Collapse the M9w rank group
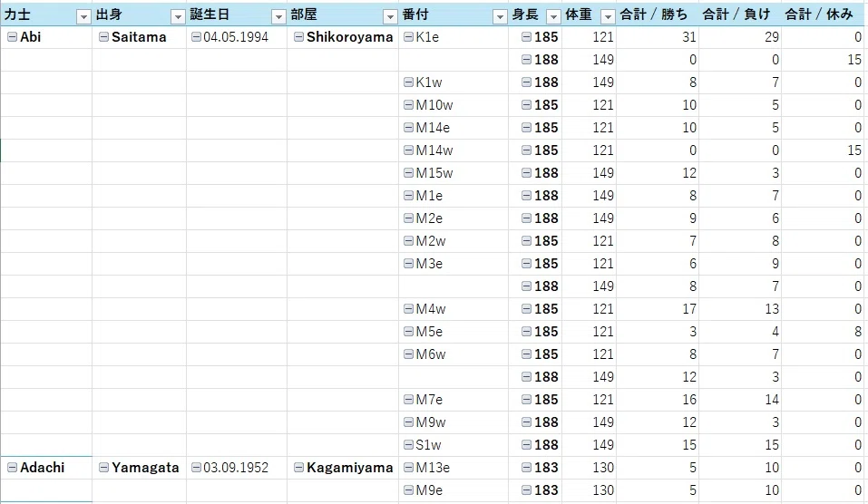Image resolution: width=868 pixels, height=504 pixels. click(408, 422)
